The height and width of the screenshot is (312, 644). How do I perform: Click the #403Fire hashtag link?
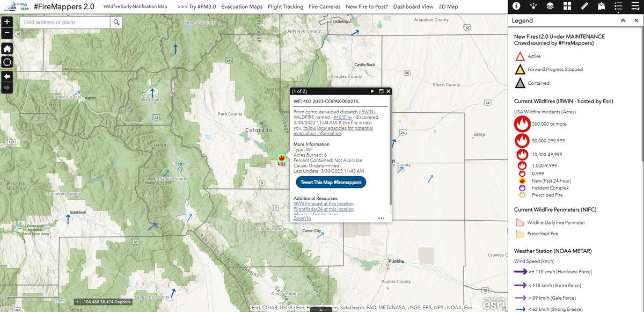[342, 117]
